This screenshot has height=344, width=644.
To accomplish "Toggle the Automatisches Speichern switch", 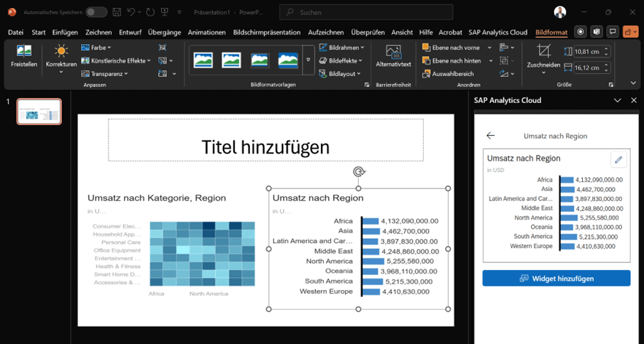I will [x=96, y=12].
